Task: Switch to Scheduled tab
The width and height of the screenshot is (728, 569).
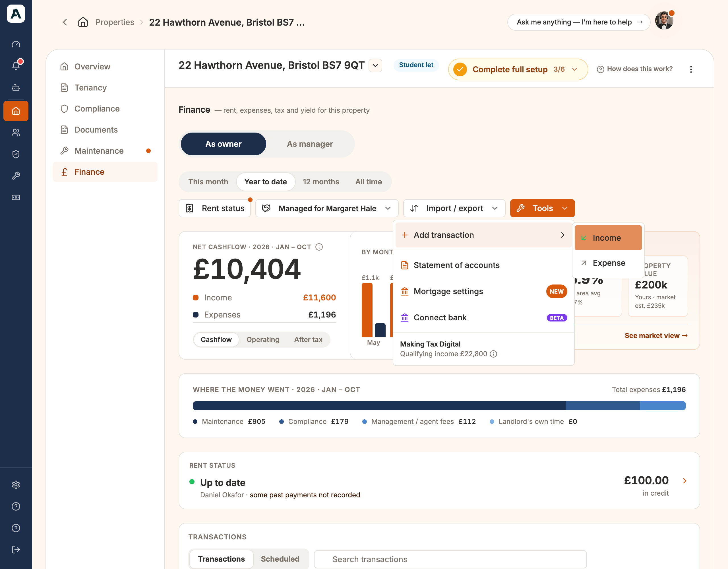Action: (x=280, y=559)
